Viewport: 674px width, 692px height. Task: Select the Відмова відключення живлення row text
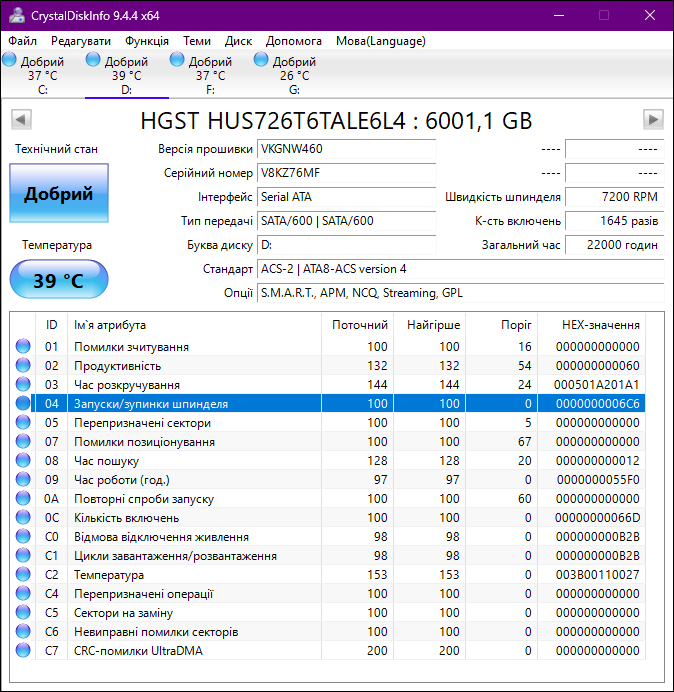162,537
